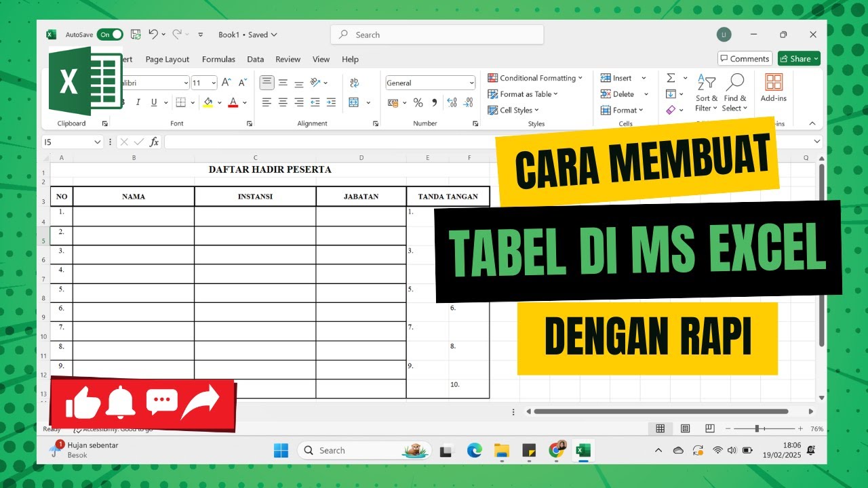Open the View tab

coord(321,59)
